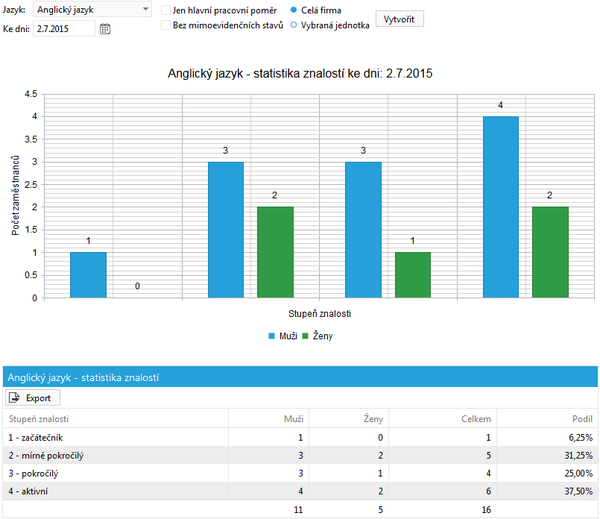Click the total 16 in the Celkem column
The height and width of the screenshot is (519, 600).
(486, 510)
